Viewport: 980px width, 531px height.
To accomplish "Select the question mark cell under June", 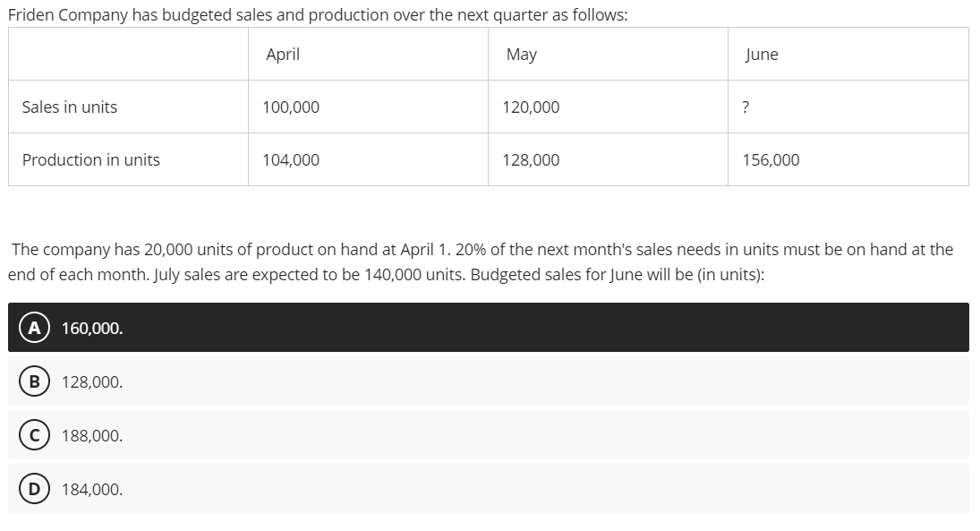I will (746, 107).
